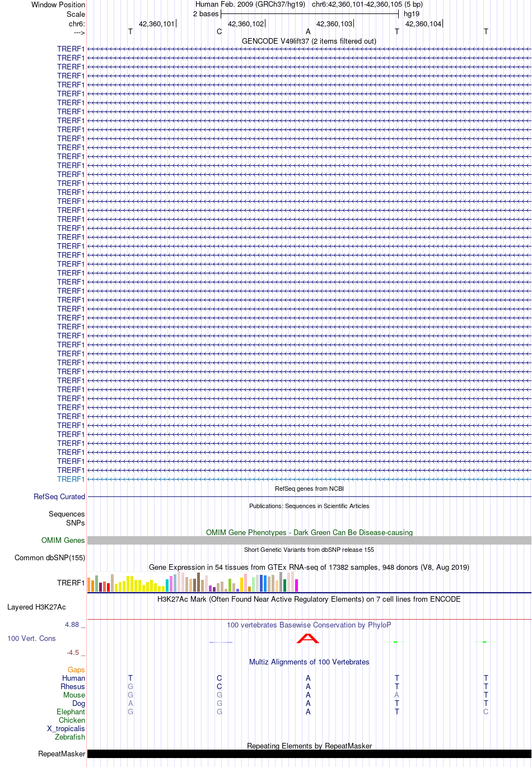The height and width of the screenshot is (767, 532).
Task: Click the C base in the Elephant row
Action: pyautogui.click(x=486, y=712)
